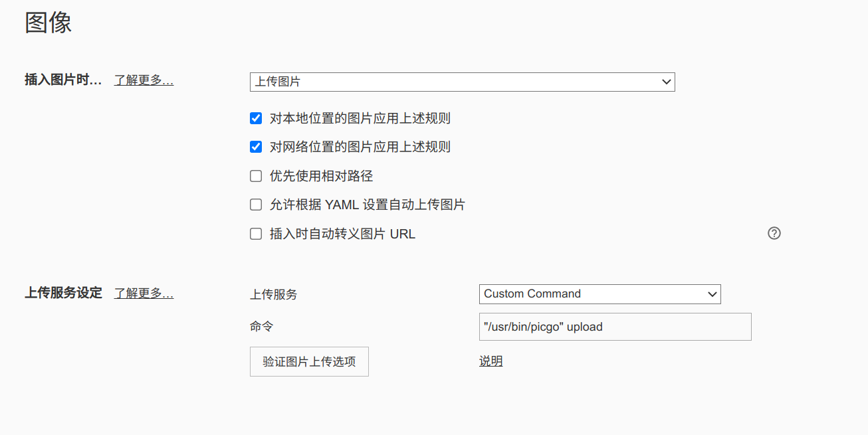868x435 pixels.
Task: Select the 插入图片时 section label
Action: tap(63, 80)
